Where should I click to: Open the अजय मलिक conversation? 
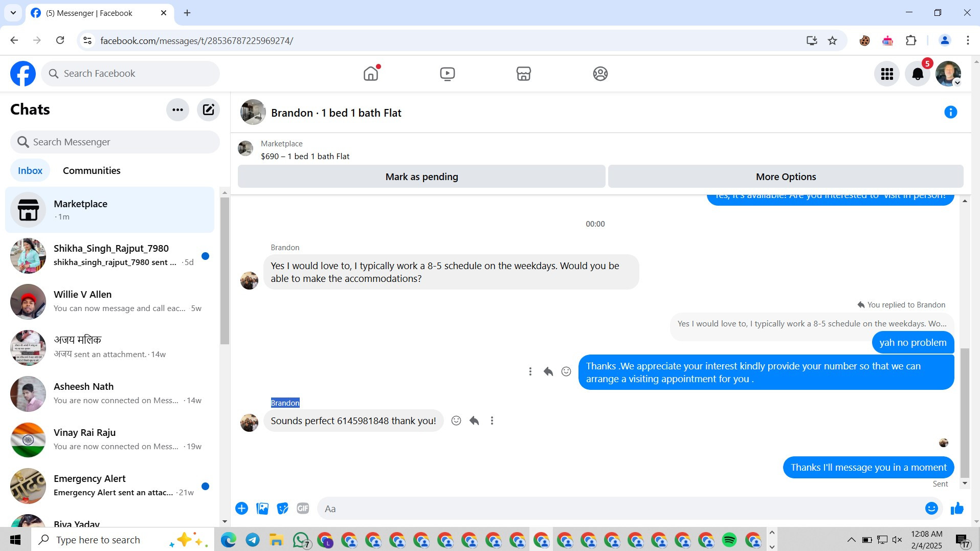click(x=110, y=348)
